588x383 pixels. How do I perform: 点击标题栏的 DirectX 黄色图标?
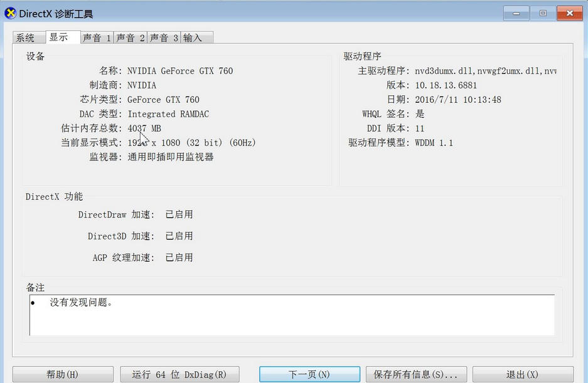pyautogui.click(x=9, y=13)
